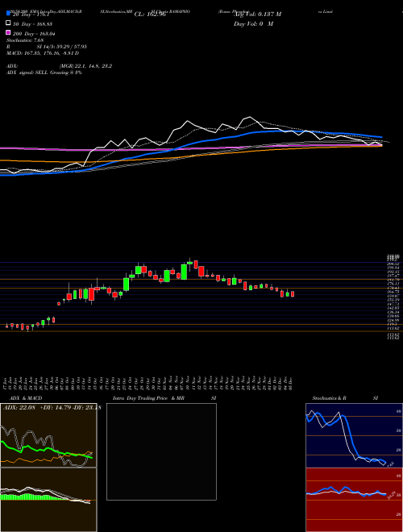
Task: Click the ADX: 22.08 +DY: 14.79 -DY: 23.18 header
Action: point(52,408)
